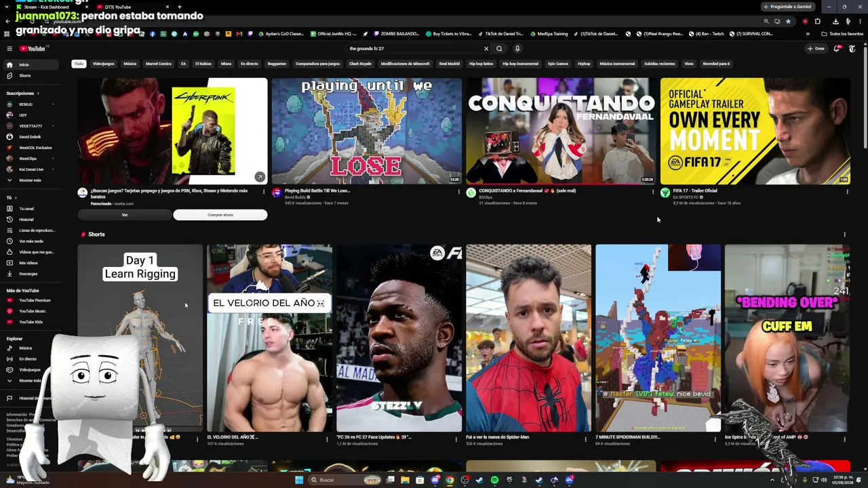Open Ver más tarde list
Viewport: 868px width, 488px height.
[31, 241]
